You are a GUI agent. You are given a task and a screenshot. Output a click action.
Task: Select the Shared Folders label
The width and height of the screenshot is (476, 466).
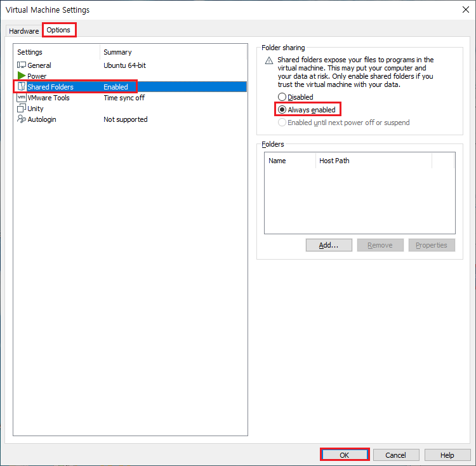(x=50, y=87)
